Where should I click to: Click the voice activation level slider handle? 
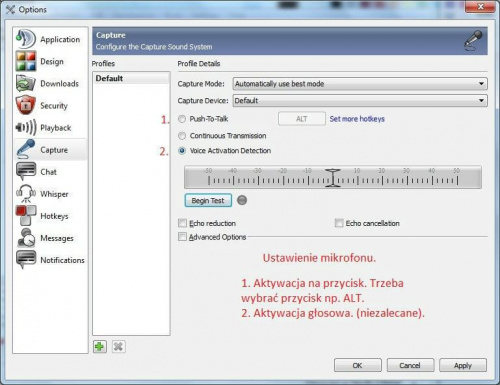coord(333,178)
